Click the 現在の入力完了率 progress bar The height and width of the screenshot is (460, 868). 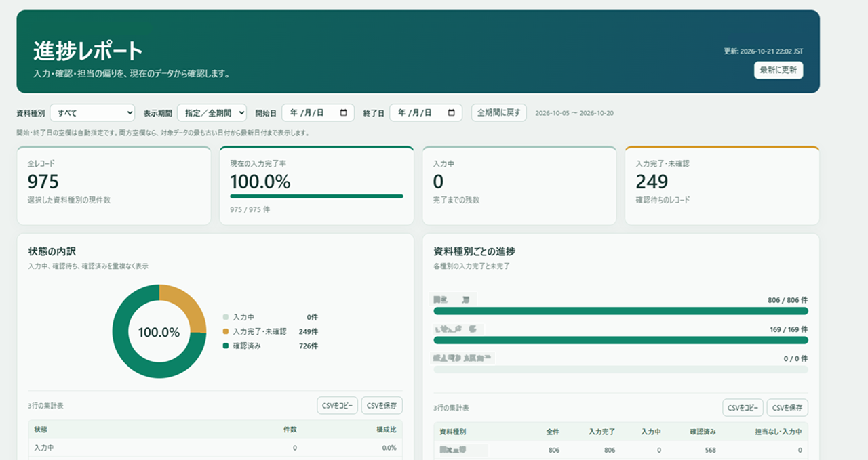point(317,196)
